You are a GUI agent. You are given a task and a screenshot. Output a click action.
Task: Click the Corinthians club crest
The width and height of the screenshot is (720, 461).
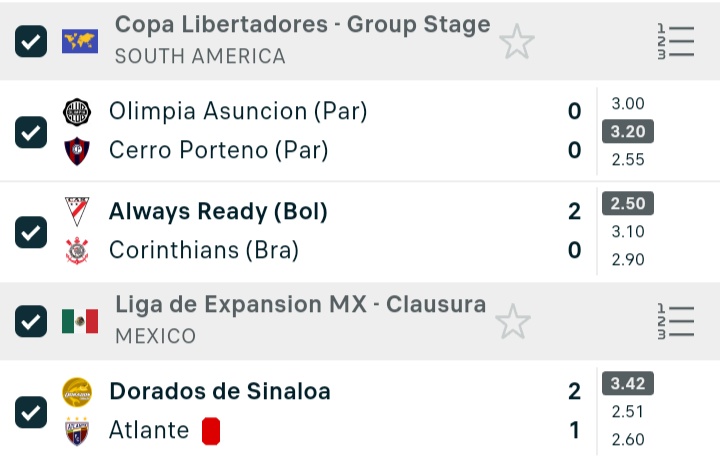click(x=77, y=250)
